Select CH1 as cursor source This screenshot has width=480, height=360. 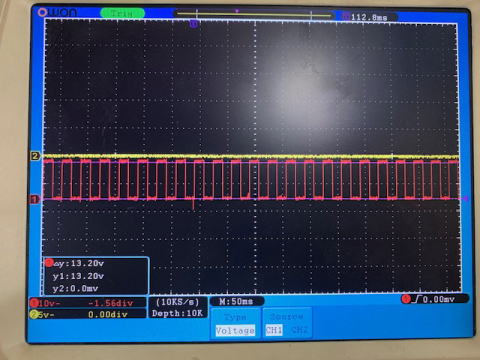[x=274, y=330]
